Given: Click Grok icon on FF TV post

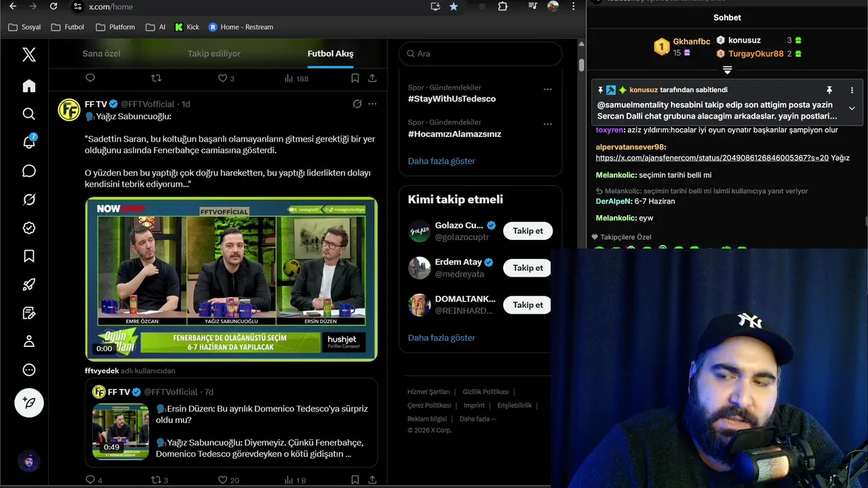Looking at the screenshot, I should (x=357, y=104).
